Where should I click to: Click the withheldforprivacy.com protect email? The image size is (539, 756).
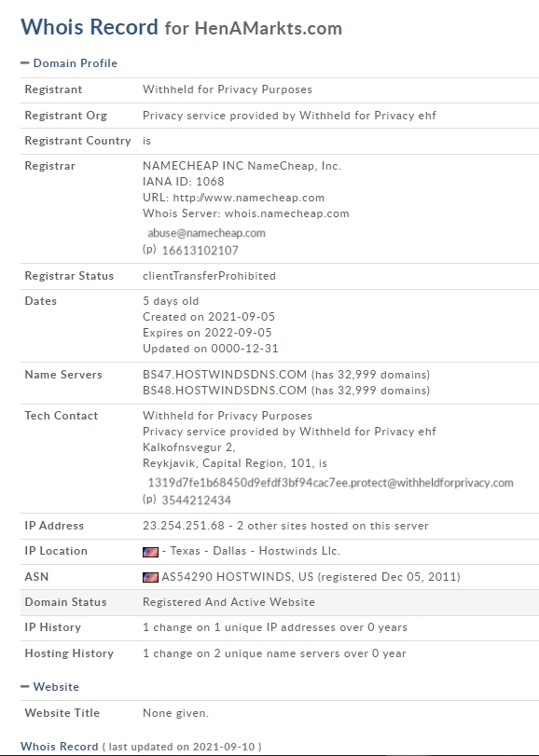coord(330,483)
